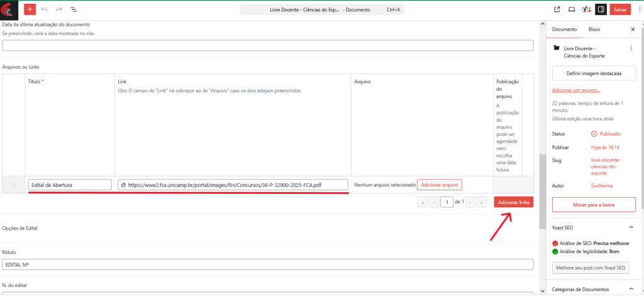The width and height of the screenshot is (644, 296).
Task: Expand the Categorias de Documentos panel
Action: (x=631, y=289)
